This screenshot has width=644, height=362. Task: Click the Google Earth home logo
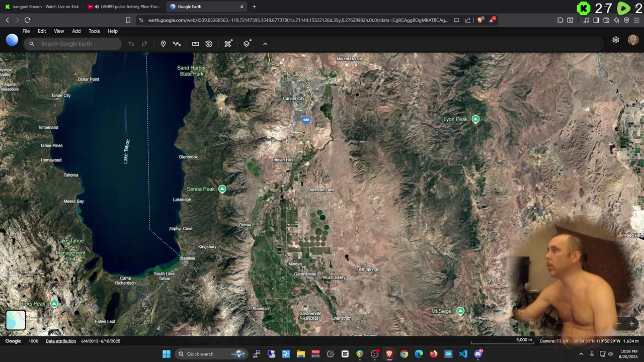click(x=12, y=41)
